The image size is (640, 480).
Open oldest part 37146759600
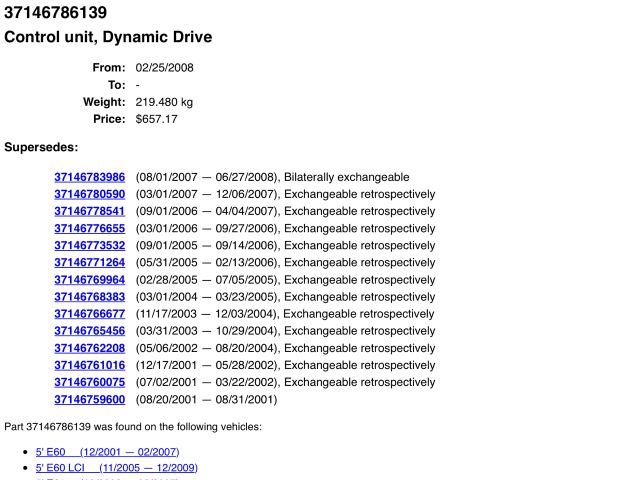pos(90,399)
